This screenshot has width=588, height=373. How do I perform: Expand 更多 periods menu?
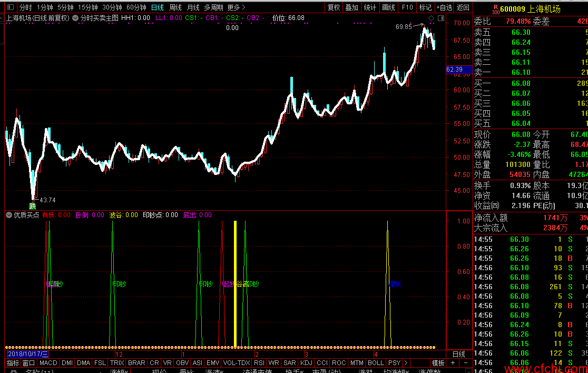click(236, 7)
